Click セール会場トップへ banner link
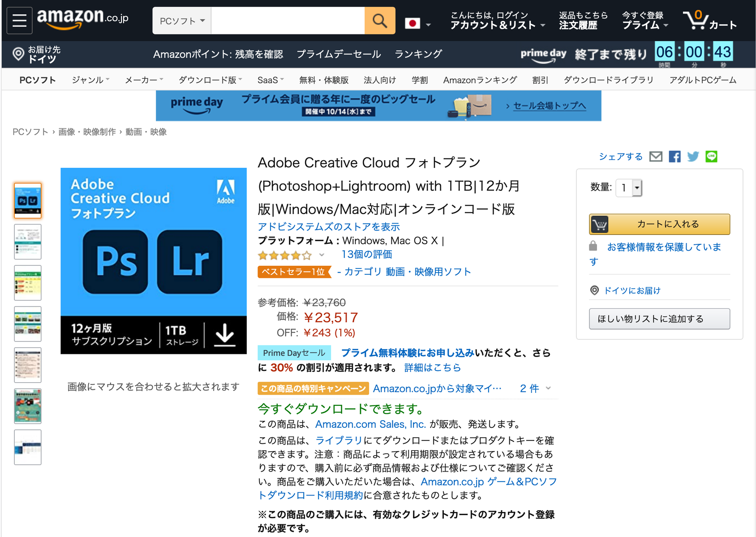The width and height of the screenshot is (756, 537). [550, 106]
